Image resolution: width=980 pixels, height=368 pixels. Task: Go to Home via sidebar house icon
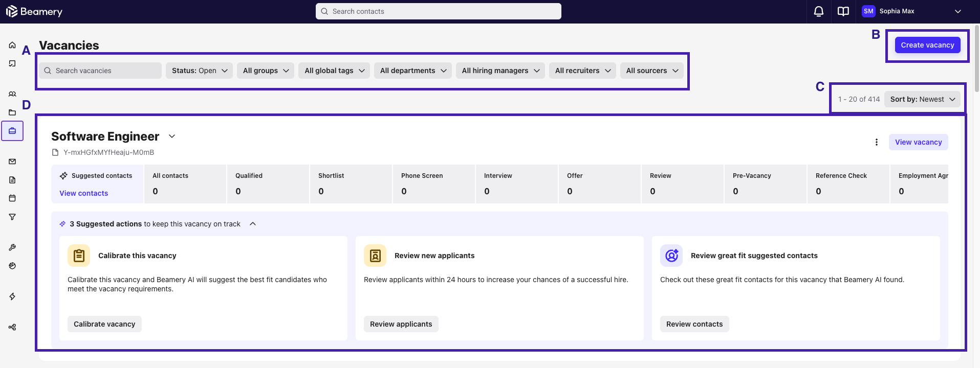click(x=12, y=45)
